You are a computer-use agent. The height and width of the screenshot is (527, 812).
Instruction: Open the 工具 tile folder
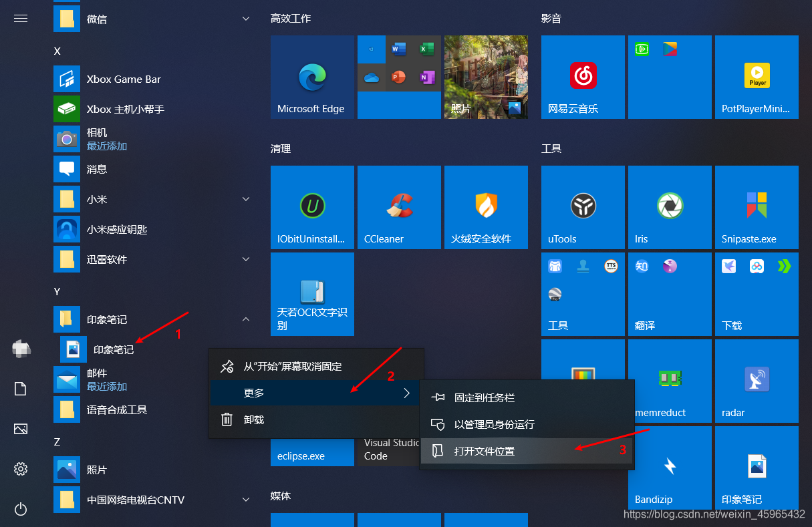coord(583,295)
